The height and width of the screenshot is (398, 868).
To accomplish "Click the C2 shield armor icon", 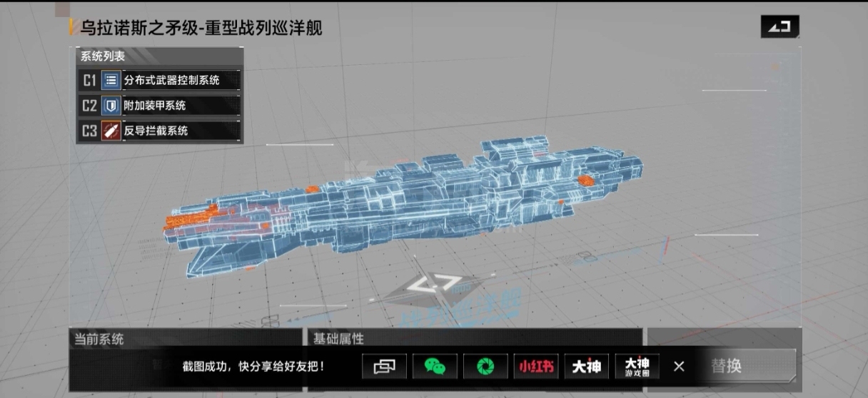I will pyautogui.click(x=111, y=106).
